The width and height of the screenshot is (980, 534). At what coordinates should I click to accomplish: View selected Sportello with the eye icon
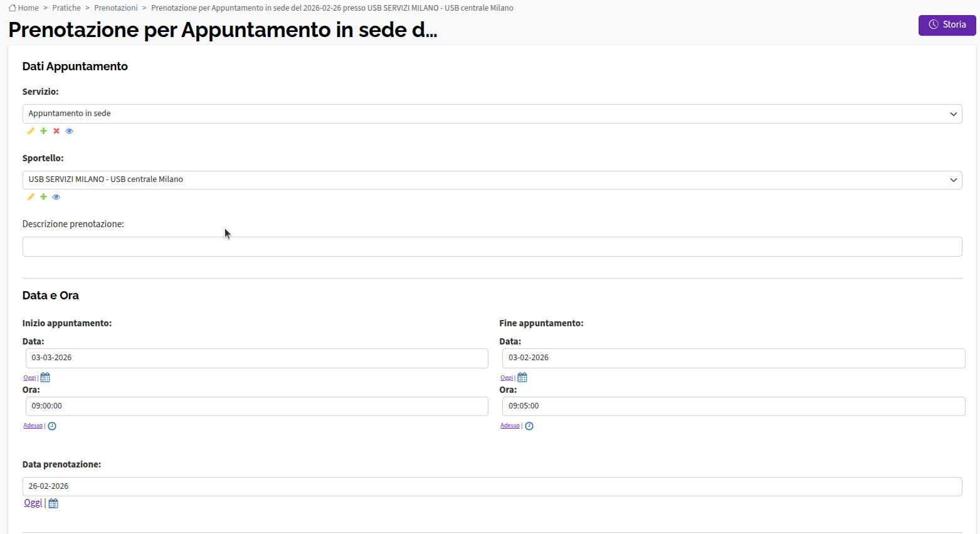pyautogui.click(x=56, y=197)
